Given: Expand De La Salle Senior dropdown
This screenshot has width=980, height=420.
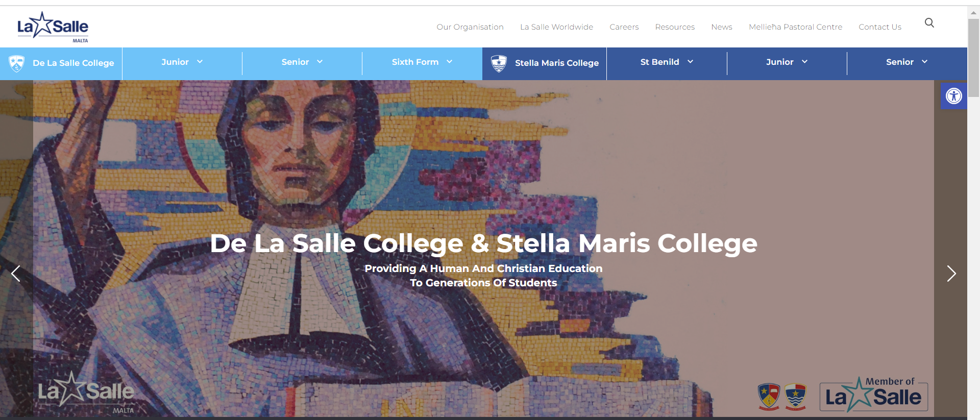Looking at the screenshot, I should tap(302, 62).
